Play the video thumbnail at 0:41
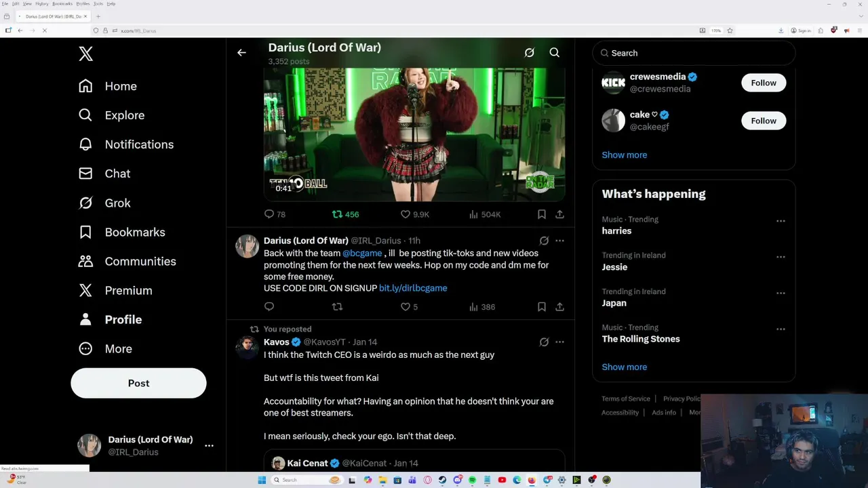 (414, 134)
